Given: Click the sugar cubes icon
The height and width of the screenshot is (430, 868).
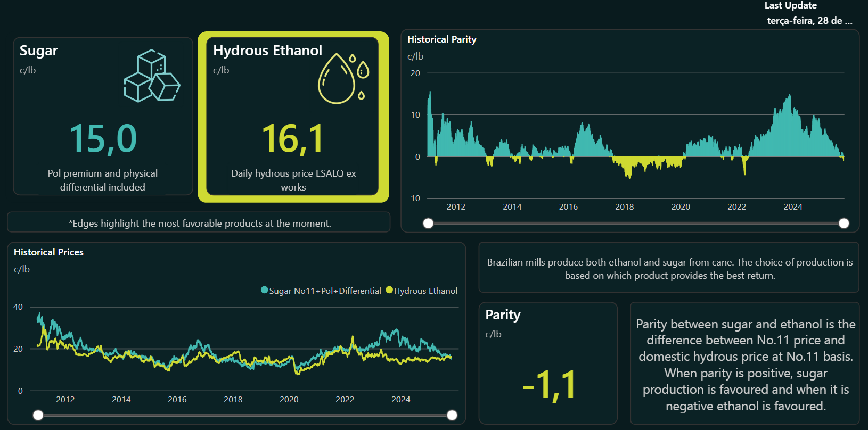Looking at the screenshot, I should pos(152,76).
